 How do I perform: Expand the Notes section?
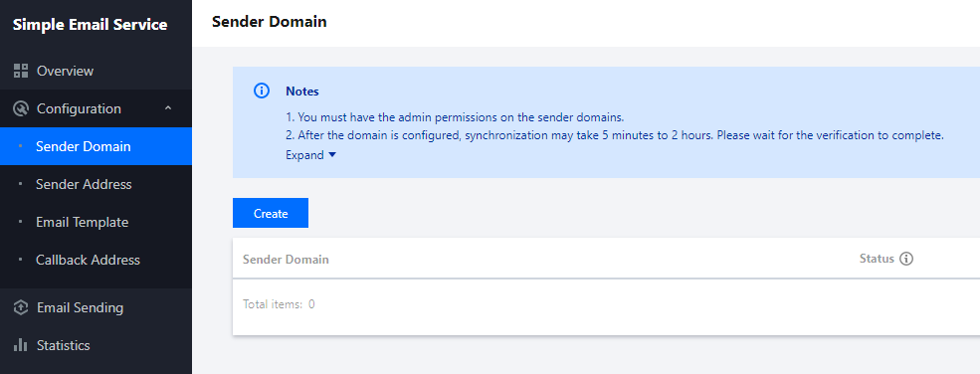(x=310, y=155)
